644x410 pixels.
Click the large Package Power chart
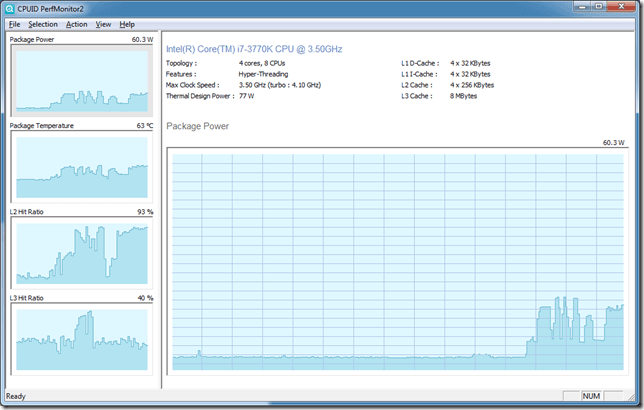[398, 261]
